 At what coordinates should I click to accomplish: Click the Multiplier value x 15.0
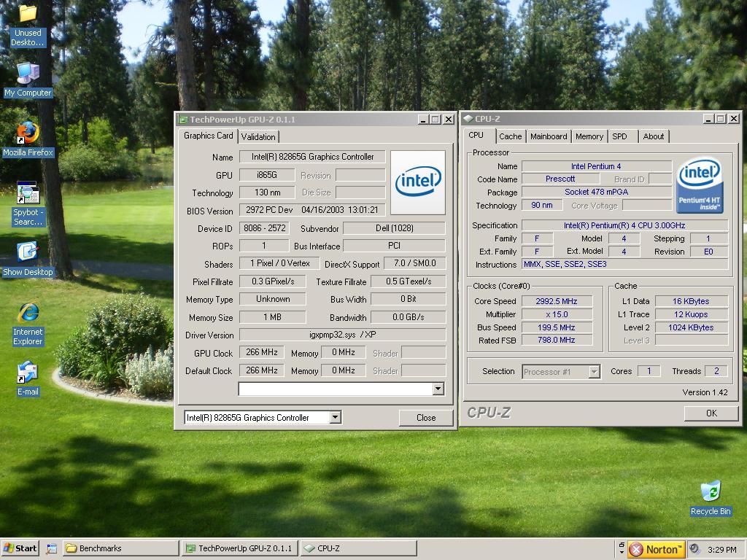point(557,314)
